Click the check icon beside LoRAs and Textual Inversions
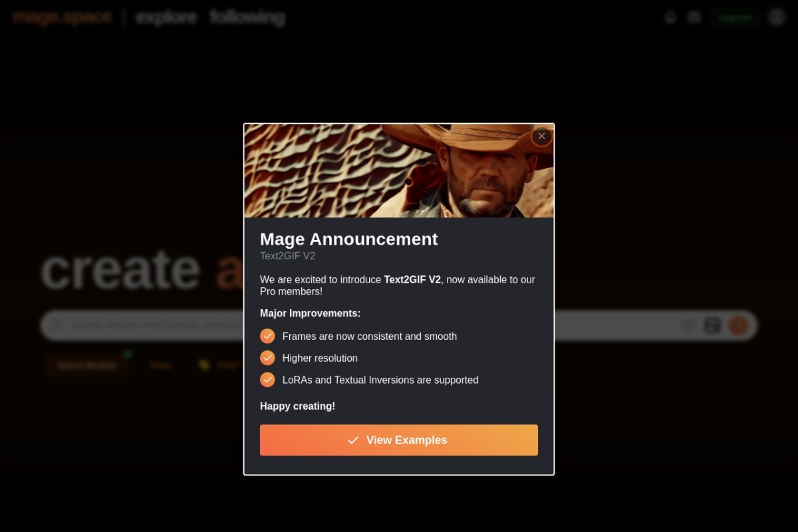The image size is (798, 532). pos(267,380)
